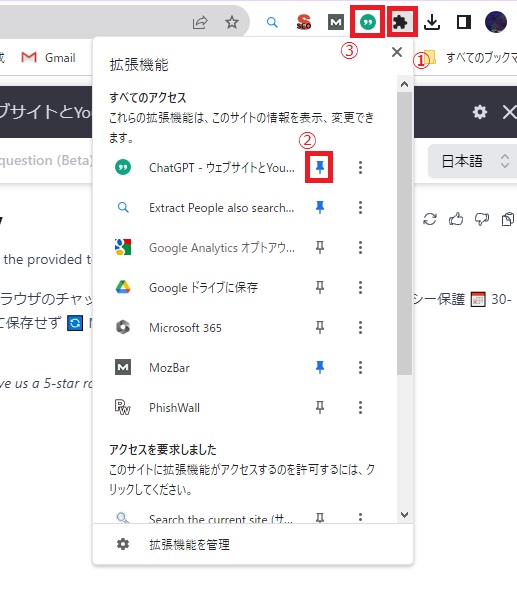This screenshot has width=517, height=604.
Task: Unpin ChatGPT extension from toolbar
Action: click(x=319, y=167)
